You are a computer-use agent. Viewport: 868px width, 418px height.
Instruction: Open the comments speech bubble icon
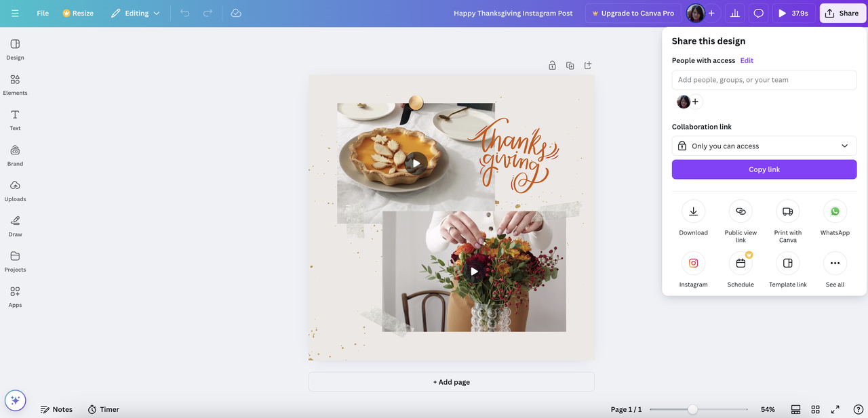(759, 13)
